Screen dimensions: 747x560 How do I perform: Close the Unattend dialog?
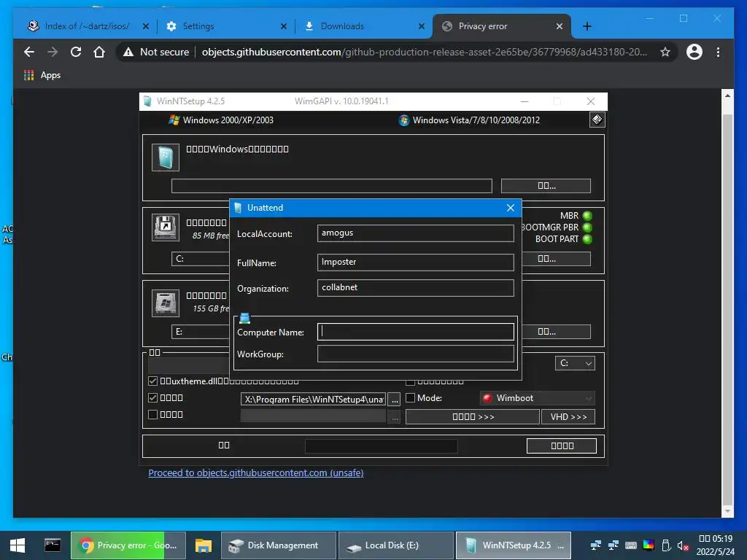tap(510, 208)
